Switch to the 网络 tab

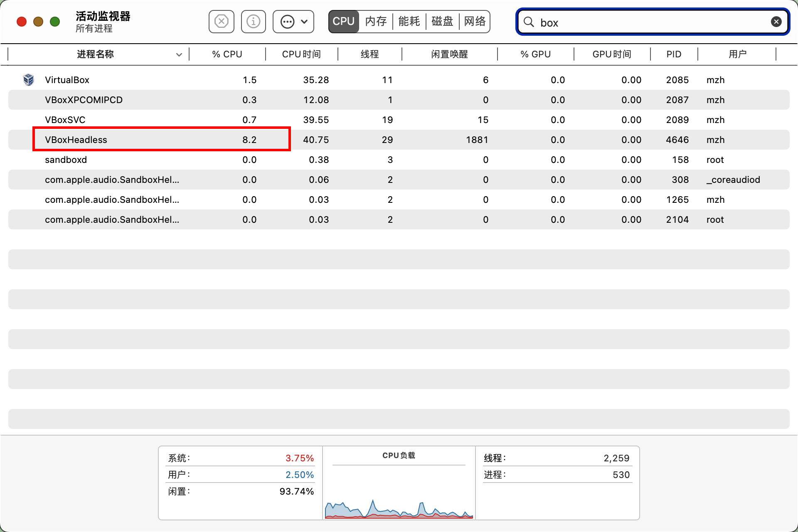click(x=475, y=21)
